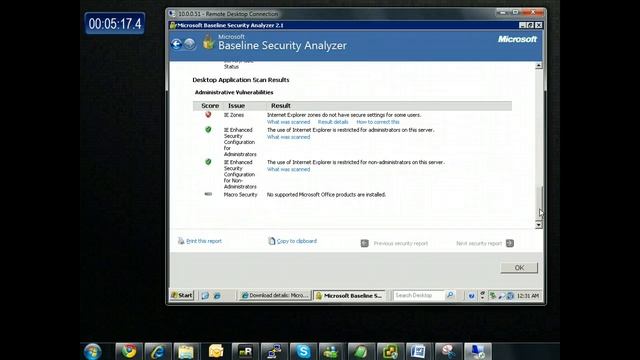Open the Outlook mail icon on host taskbar
The image size is (640, 360).
click(216, 351)
